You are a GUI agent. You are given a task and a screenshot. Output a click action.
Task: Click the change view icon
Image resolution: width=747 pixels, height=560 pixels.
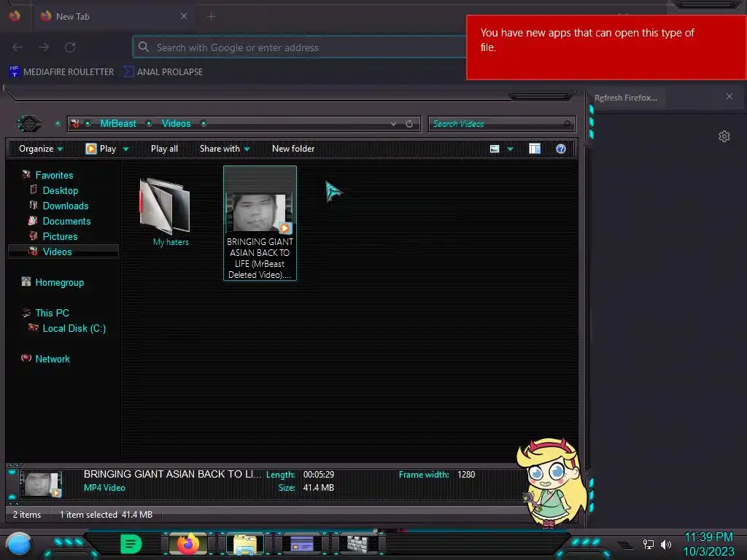tap(495, 149)
